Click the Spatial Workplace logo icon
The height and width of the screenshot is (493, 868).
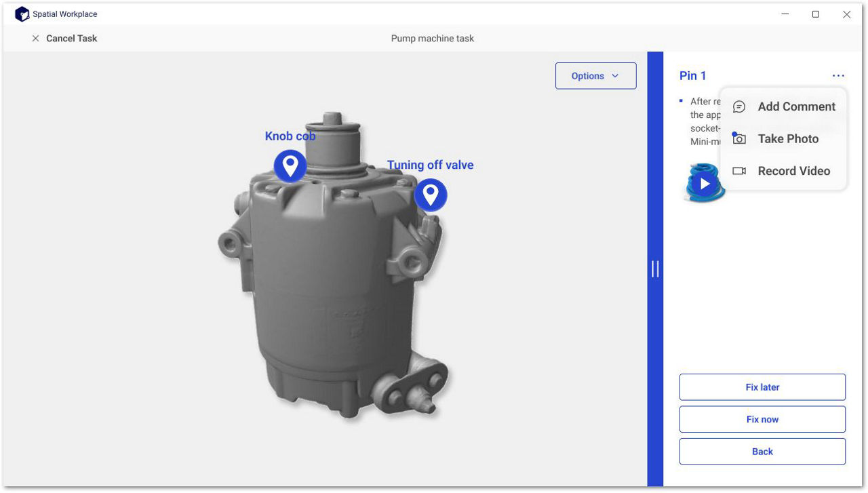[22, 14]
